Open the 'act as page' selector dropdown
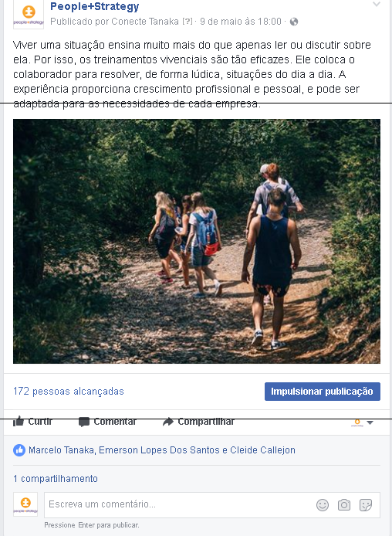This screenshot has height=536, width=392. coord(363,422)
